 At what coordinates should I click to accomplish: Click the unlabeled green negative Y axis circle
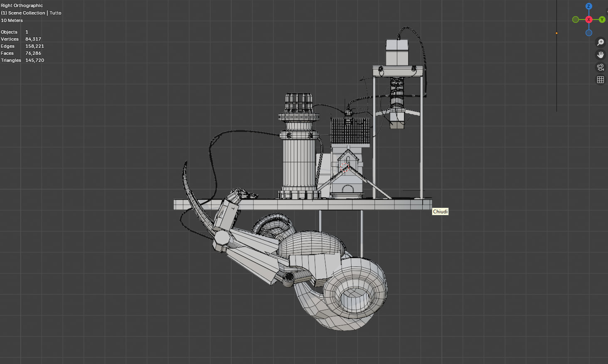[576, 20]
